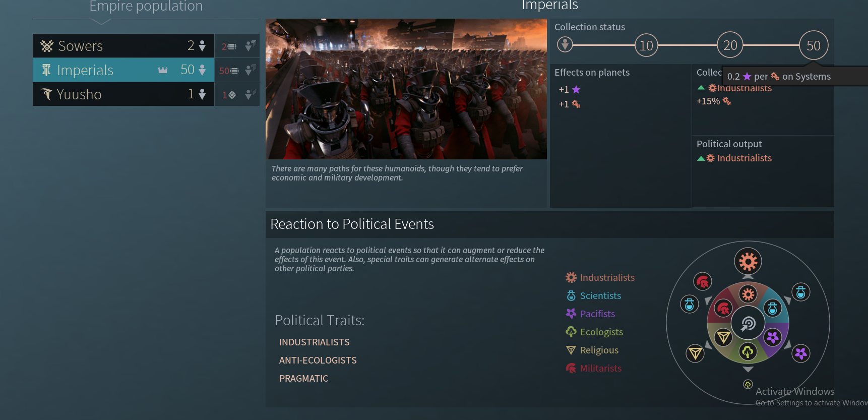Expand the left arrow beside the wheel segments
This screenshot has height=420, width=868.
[708, 301]
